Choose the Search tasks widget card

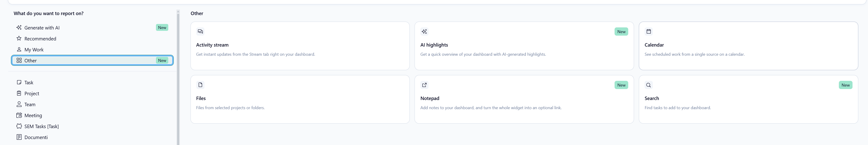point(748,99)
